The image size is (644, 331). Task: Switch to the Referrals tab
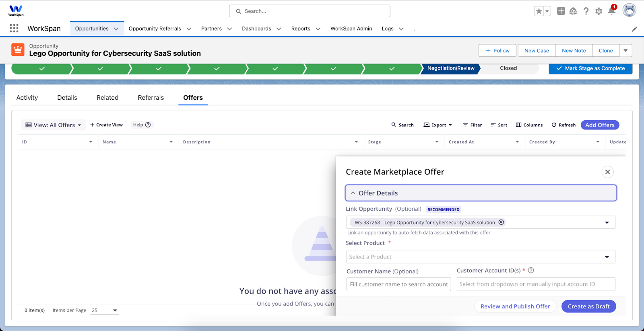point(151,98)
